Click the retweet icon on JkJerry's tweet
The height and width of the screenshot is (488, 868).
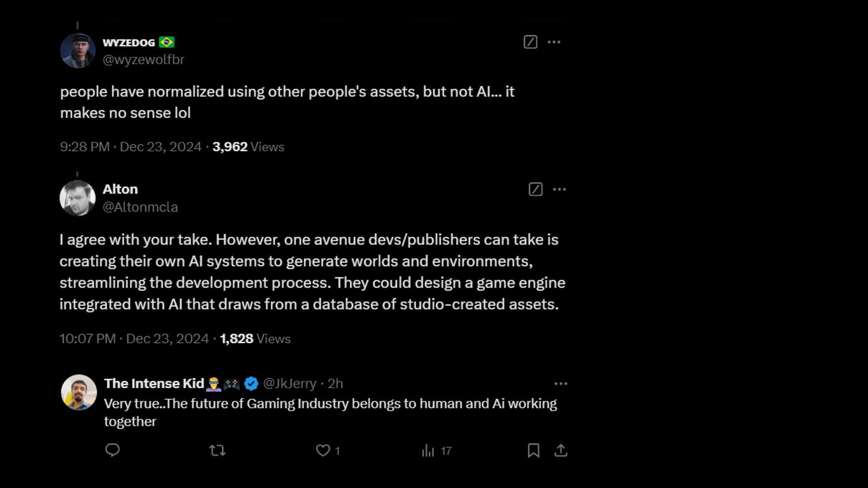[217, 450]
